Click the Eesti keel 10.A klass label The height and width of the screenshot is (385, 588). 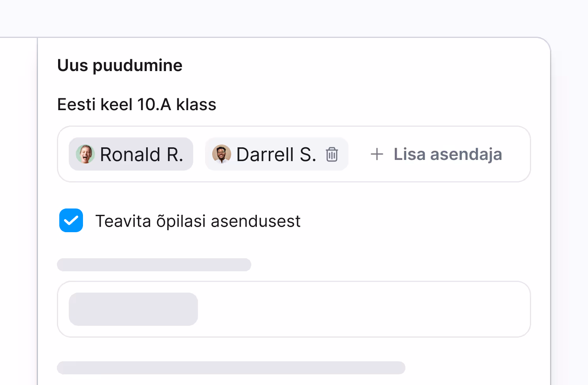coord(137,105)
